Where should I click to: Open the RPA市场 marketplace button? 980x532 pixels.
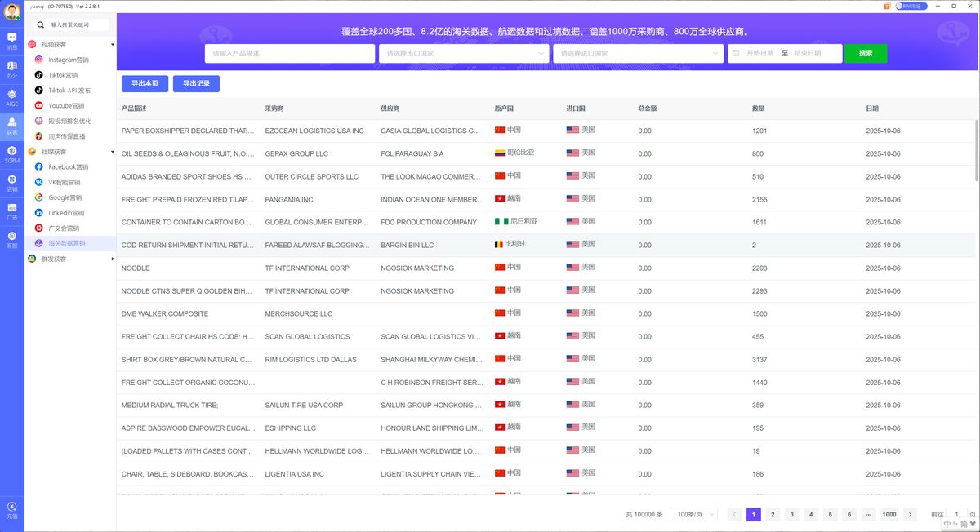tap(911, 6)
